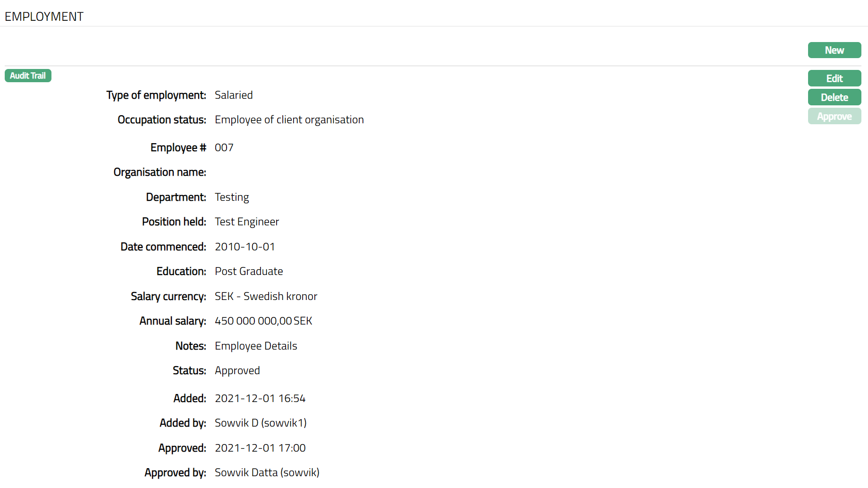Screen dimensions: 868x488
Task: Click the Status value 'Approved'
Action: pos(237,370)
